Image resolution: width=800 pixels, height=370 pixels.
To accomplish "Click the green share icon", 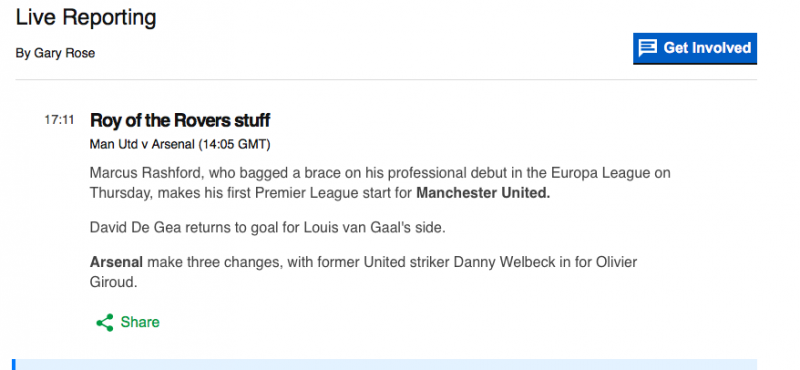I will point(105,323).
